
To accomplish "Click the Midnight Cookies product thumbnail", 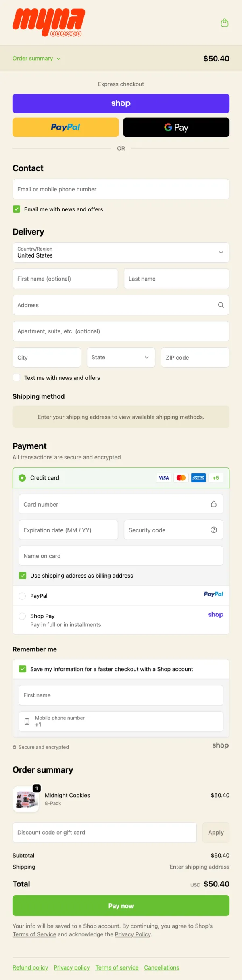I will click(x=27, y=799).
